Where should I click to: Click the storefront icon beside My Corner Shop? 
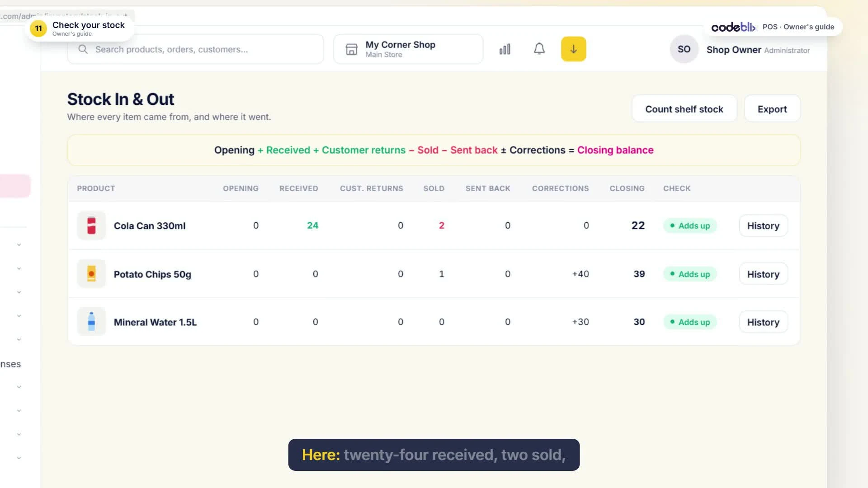tap(351, 49)
